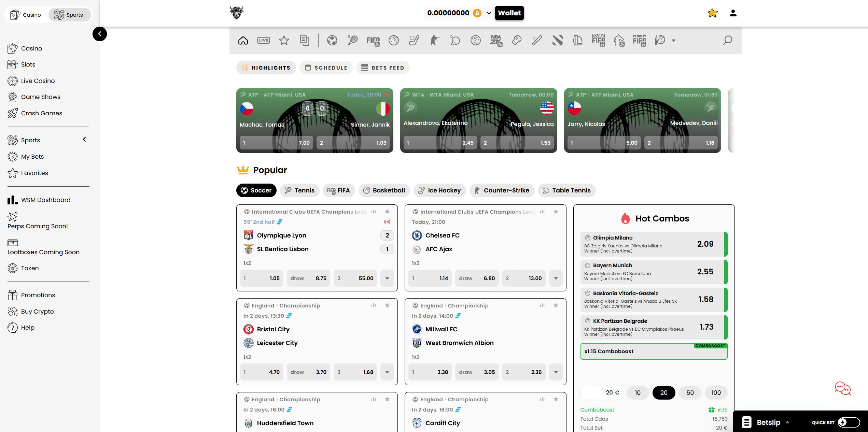Click the stake amount input field
Image resolution: width=868 pixels, height=432 pixels.
coord(602,393)
